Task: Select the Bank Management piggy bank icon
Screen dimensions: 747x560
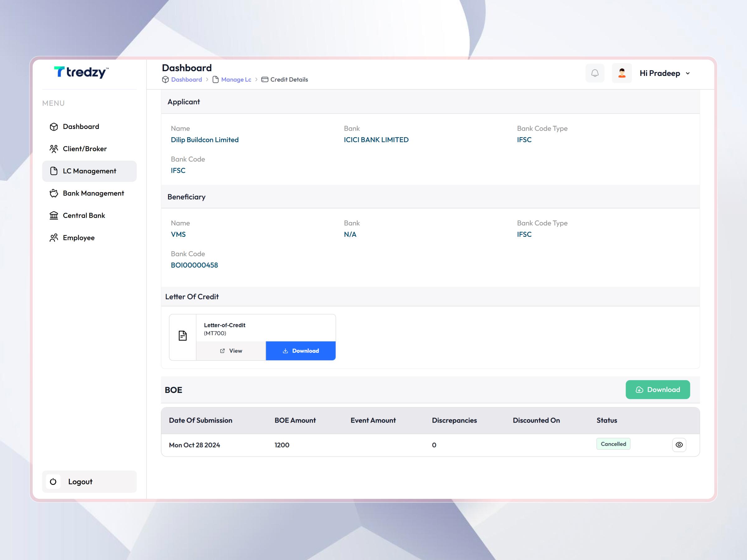Action: point(54,193)
